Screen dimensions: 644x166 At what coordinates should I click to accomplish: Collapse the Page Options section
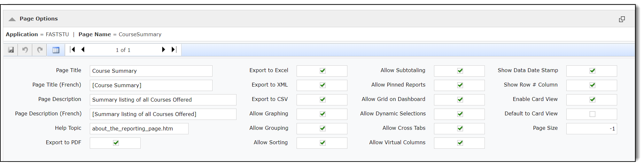(12, 19)
